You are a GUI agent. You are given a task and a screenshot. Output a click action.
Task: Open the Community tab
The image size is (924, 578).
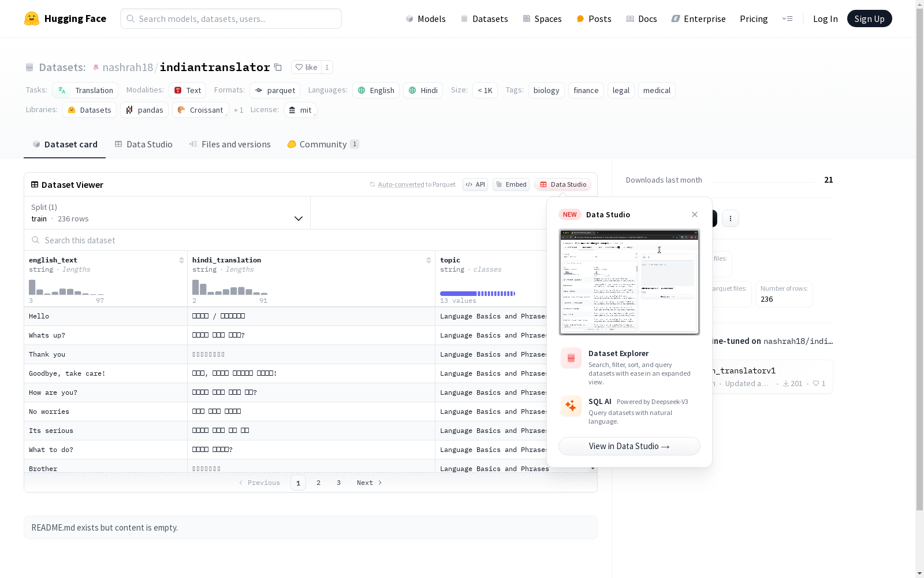pos(323,144)
